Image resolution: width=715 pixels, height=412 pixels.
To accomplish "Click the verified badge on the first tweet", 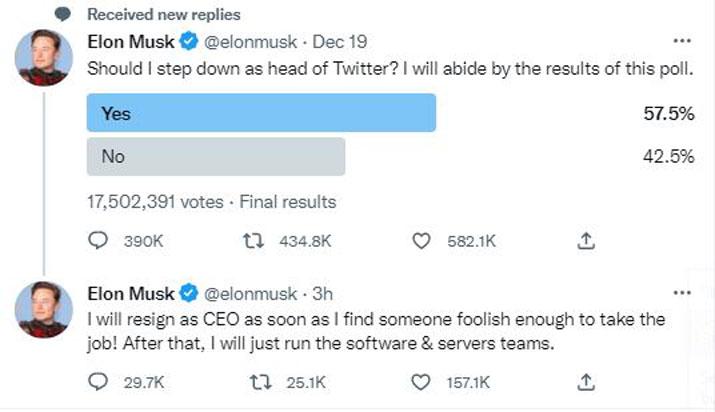I will (x=188, y=41).
